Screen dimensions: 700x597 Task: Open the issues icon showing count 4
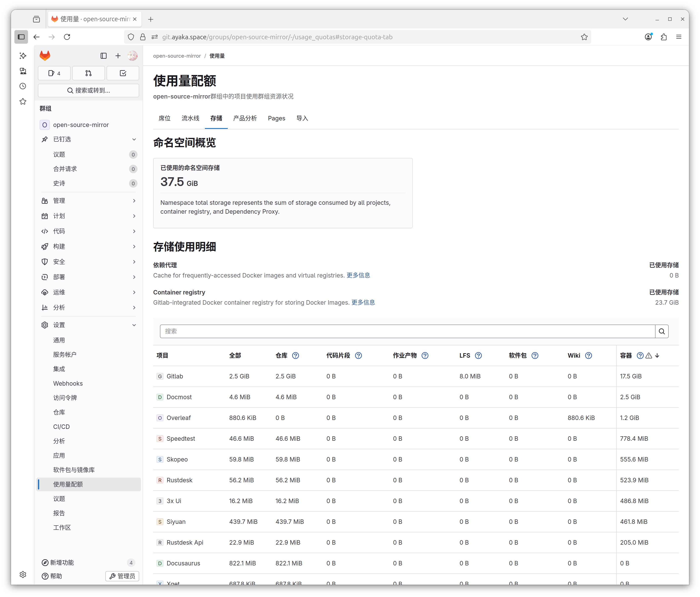(54, 73)
